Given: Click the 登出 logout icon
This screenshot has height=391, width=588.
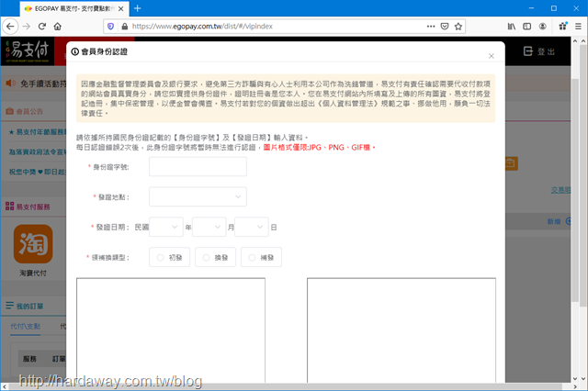Looking at the screenshot, I should tap(528, 51).
